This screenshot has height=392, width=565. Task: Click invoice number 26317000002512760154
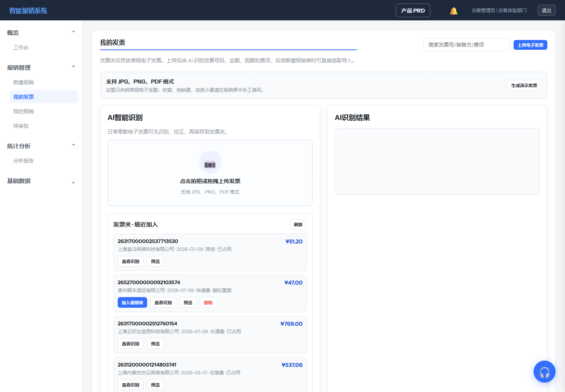148,323
